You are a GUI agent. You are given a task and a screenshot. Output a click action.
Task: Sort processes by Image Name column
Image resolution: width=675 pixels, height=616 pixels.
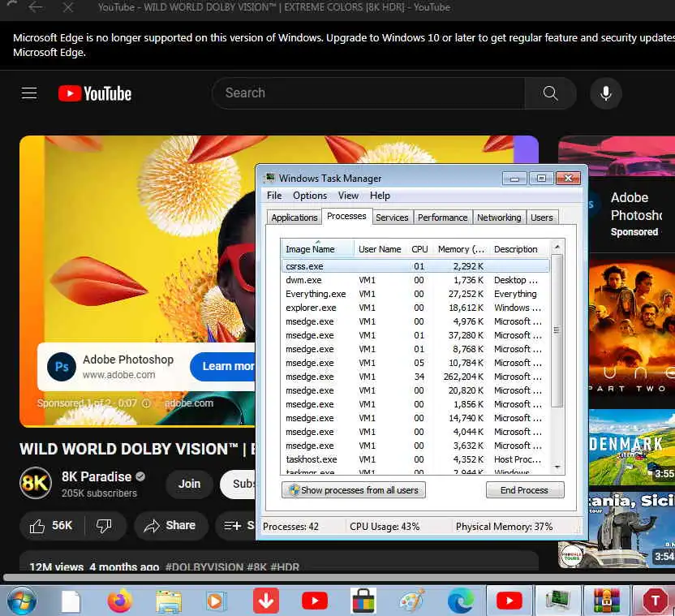coord(317,249)
